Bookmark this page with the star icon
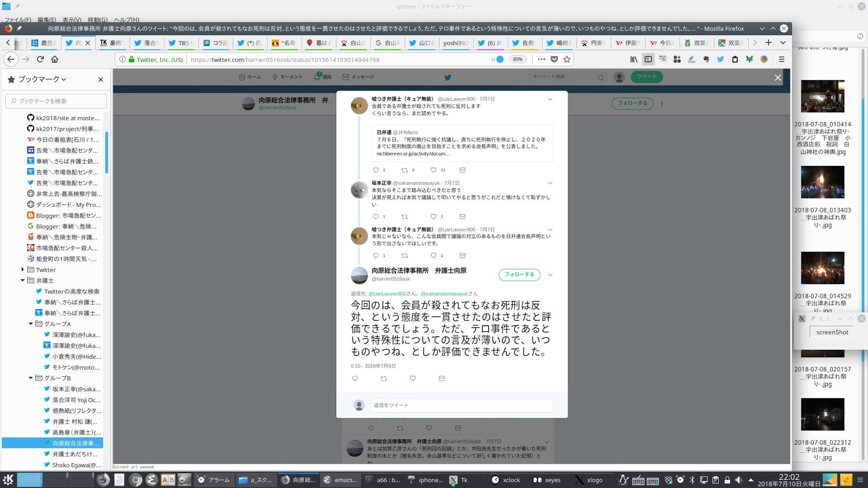Screen dimensions: 868x488 (x=567, y=59)
